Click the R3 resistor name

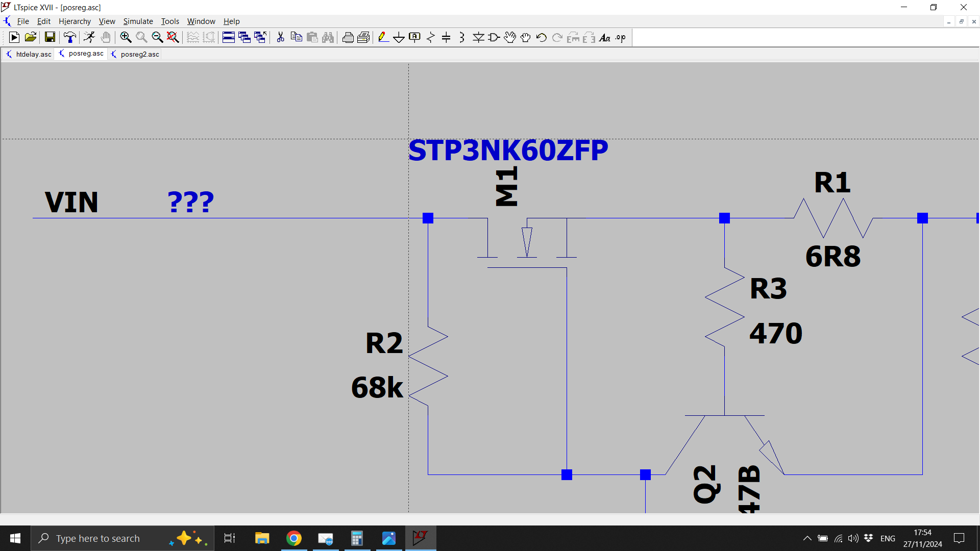pos(768,288)
